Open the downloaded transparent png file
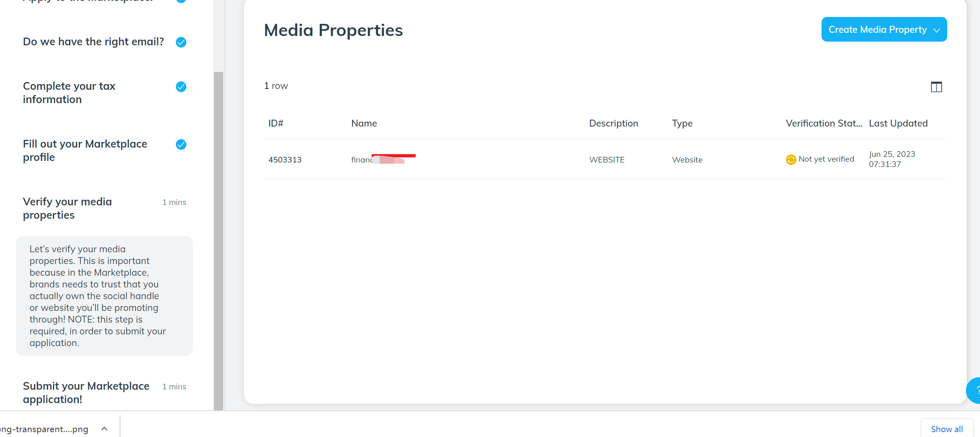This screenshot has height=437, width=980. [44, 429]
